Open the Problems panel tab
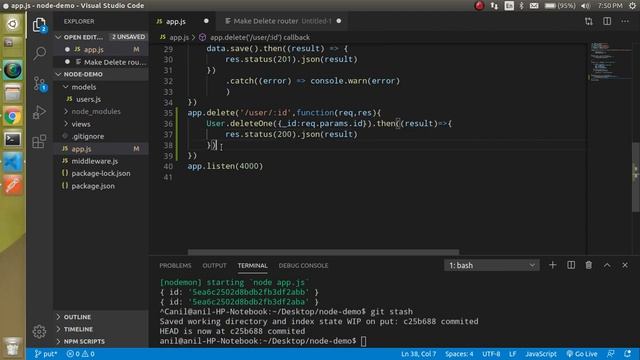Image resolution: width=640 pixels, height=360 pixels. [x=175, y=265]
